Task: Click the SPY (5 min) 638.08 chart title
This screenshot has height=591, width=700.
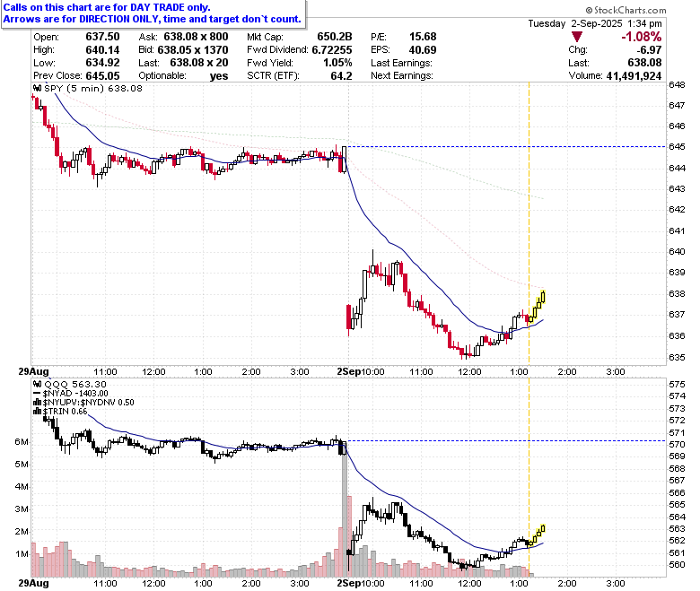Action: (x=92, y=89)
